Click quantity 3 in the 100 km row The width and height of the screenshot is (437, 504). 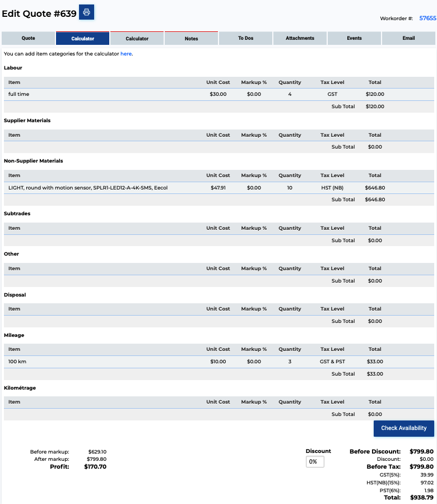click(x=290, y=362)
